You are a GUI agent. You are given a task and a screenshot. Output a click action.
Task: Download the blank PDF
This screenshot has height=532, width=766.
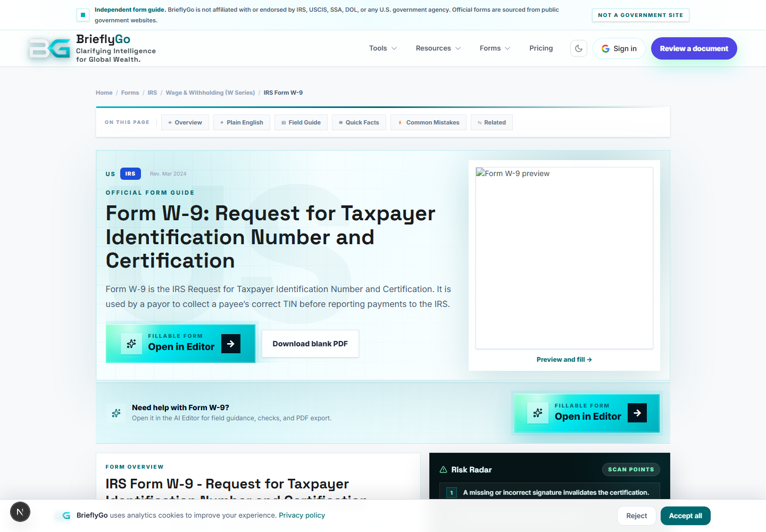coord(310,344)
